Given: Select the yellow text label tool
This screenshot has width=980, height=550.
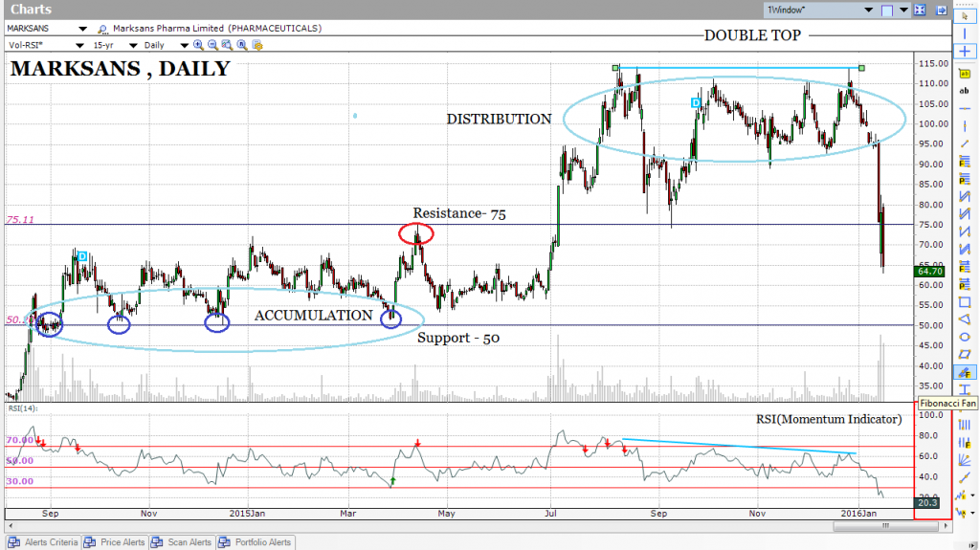Looking at the screenshot, I should 965,74.
